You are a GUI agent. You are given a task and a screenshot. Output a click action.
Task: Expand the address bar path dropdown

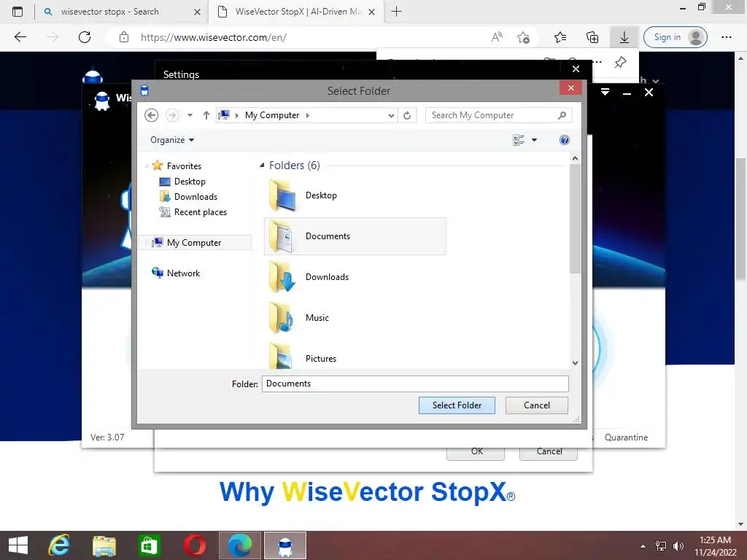pyautogui.click(x=391, y=115)
